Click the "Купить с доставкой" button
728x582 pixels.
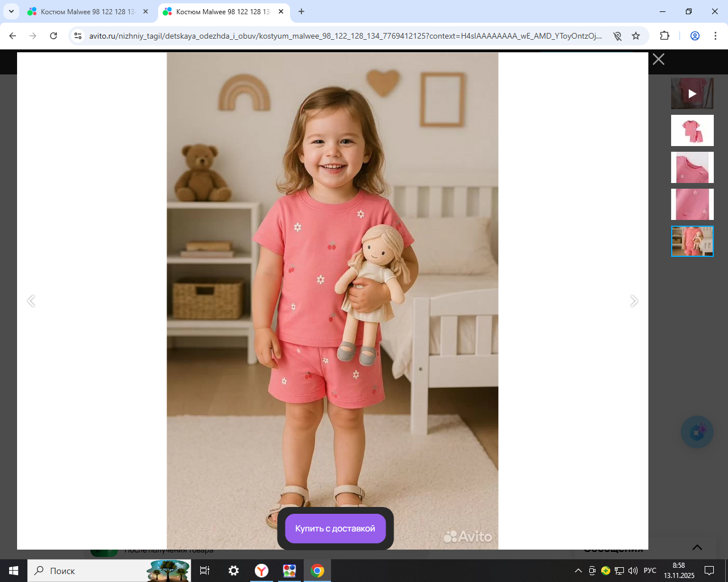tap(336, 529)
